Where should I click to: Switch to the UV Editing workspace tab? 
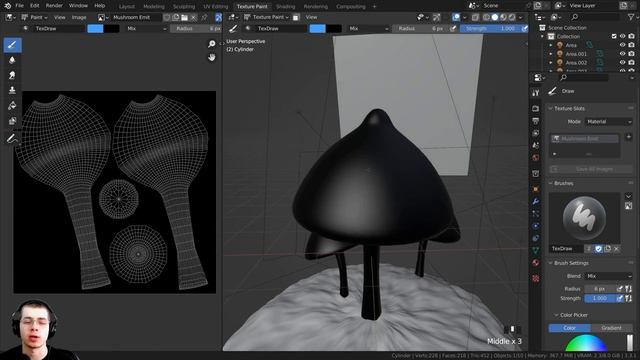tap(216, 7)
